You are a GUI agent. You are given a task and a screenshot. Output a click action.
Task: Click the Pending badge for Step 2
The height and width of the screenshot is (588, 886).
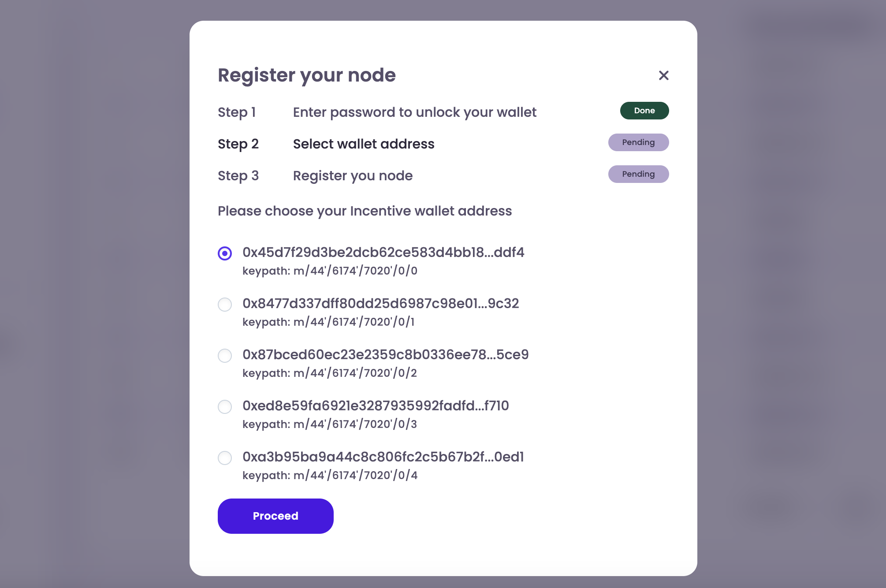coord(638,142)
